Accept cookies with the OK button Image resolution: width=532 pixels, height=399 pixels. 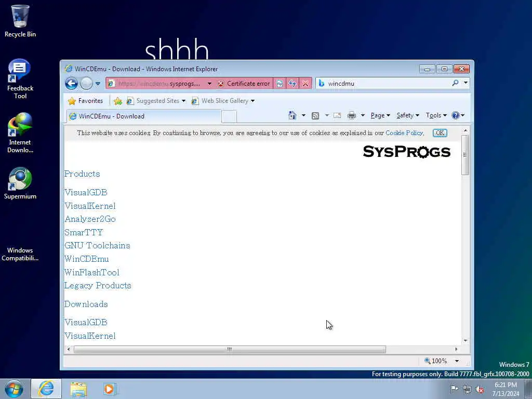coord(440,133)
